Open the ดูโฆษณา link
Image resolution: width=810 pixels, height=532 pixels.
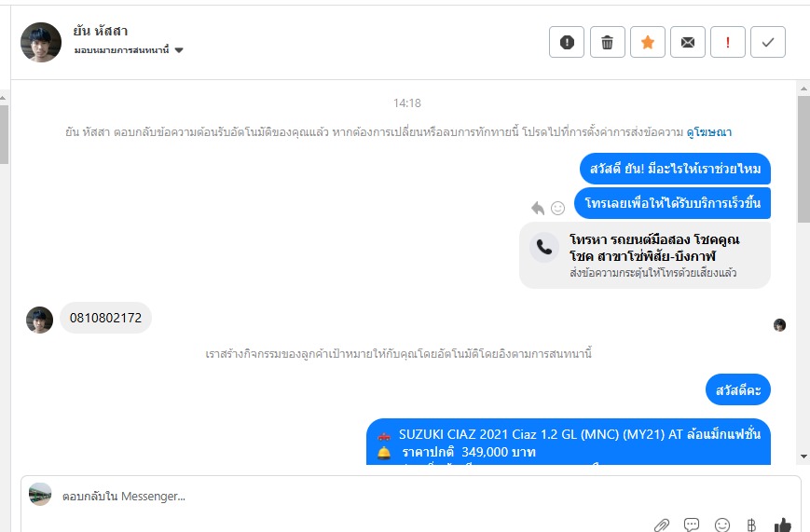pyautogui.click(x=708, y=132)
